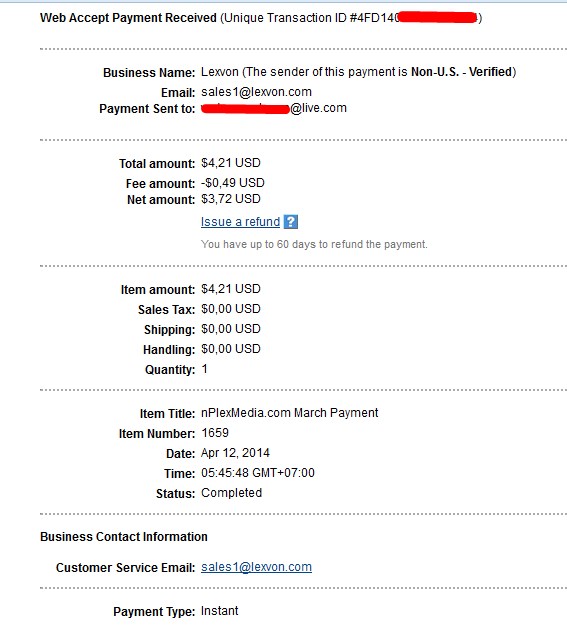Click the Customer Service Email sales1@lexvon.com link

256,567
